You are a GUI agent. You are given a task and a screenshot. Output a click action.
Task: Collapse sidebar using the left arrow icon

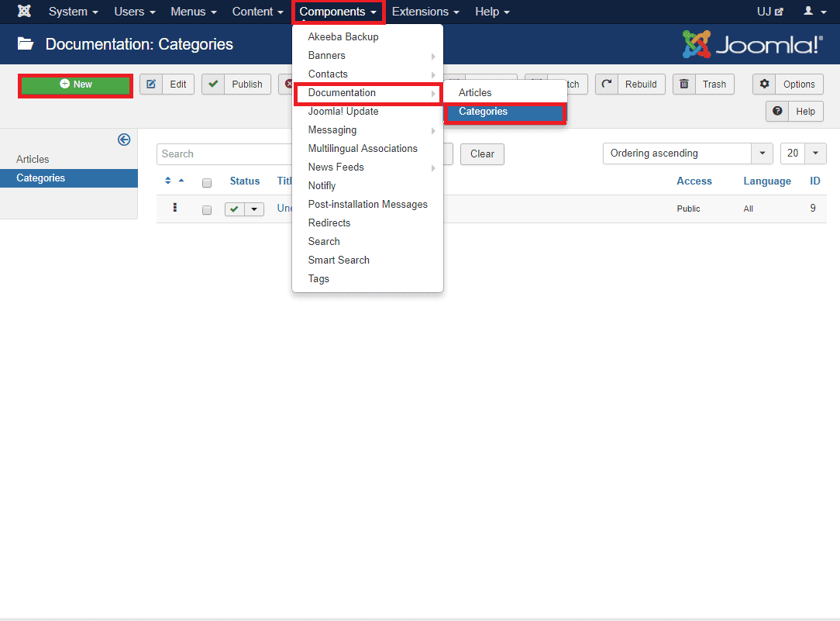[x=124, y=140]
